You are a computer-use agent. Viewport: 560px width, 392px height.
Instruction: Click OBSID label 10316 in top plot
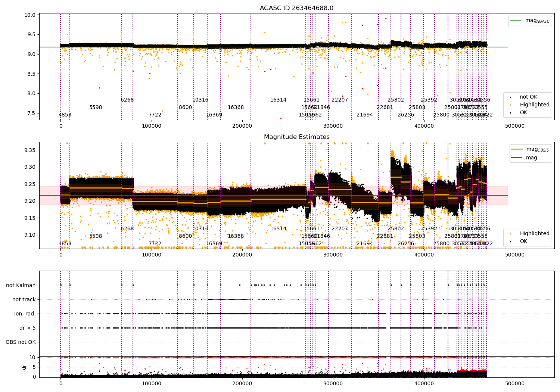coord(200,100)
